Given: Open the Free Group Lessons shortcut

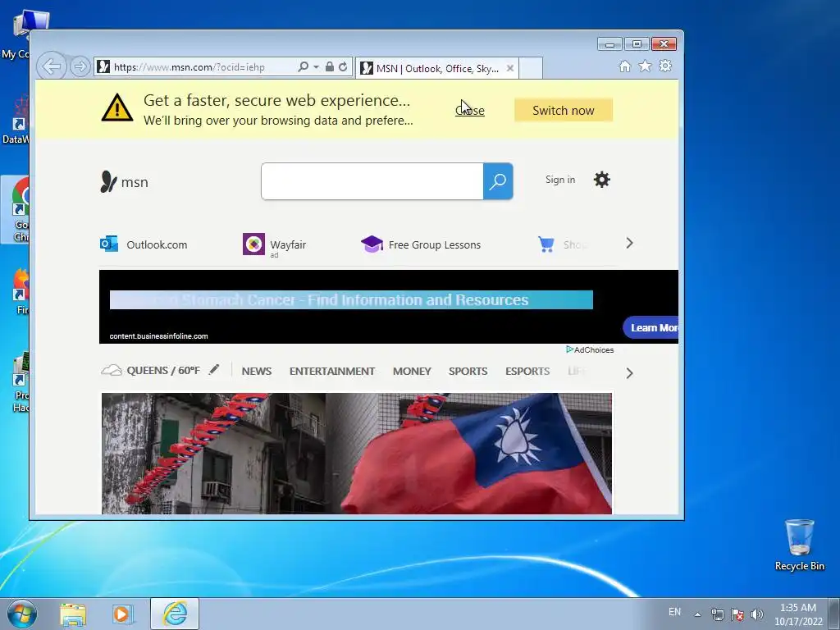Looking at the screenshot, I should (421, 244).
